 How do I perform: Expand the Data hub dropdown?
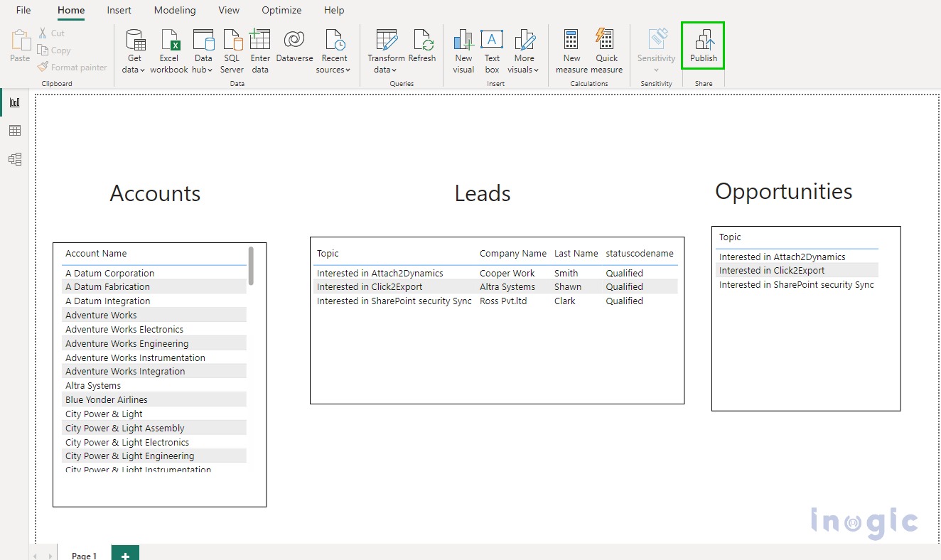(x=203, y=51)
